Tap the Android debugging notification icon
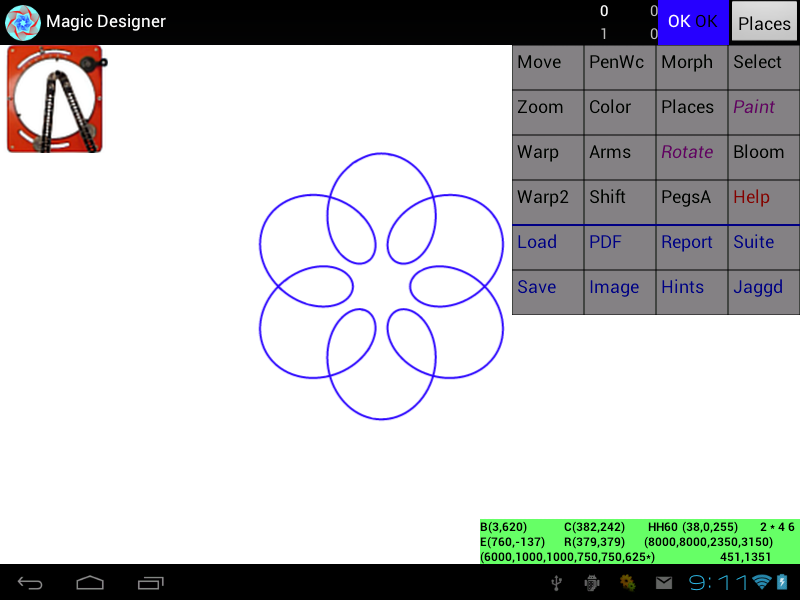Screen dimensions: 800x600 pyautogui.click(x=592, y=583)
